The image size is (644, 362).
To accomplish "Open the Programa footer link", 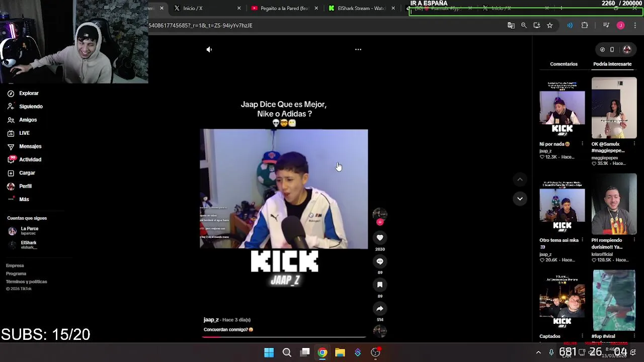I will click(x=16, y=274).
